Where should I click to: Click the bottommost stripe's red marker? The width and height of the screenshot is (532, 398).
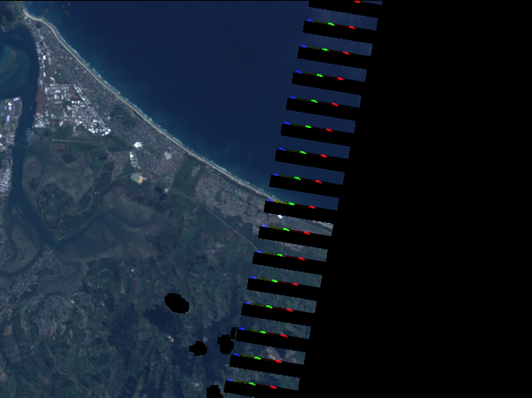click(273, 387)
